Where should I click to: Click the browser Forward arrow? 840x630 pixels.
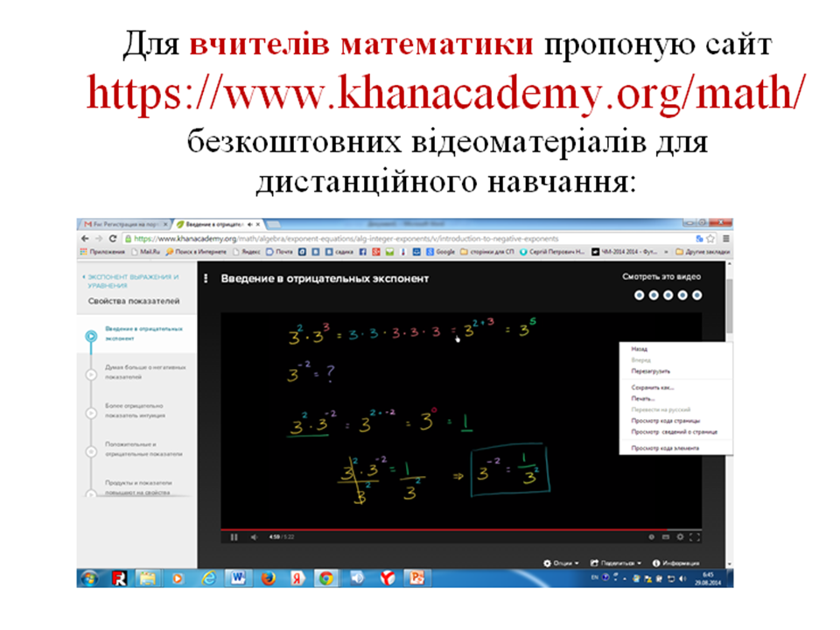pyautogui.click(x=99, y=238)
